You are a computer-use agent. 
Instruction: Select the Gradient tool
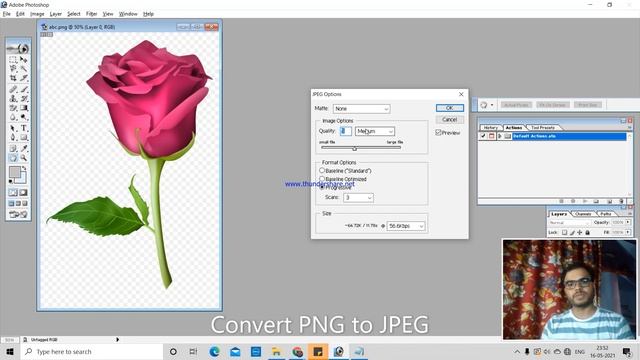[24, 108]
